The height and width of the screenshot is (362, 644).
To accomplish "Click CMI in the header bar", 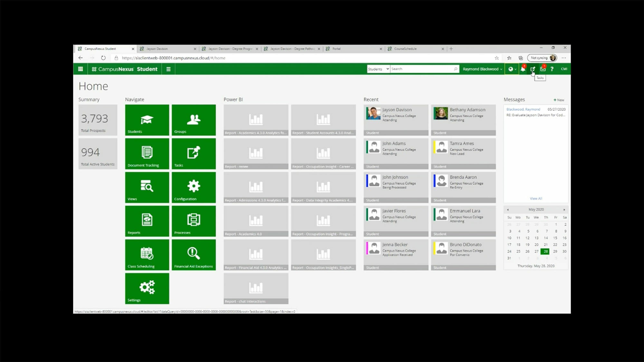I will point(564,69).
